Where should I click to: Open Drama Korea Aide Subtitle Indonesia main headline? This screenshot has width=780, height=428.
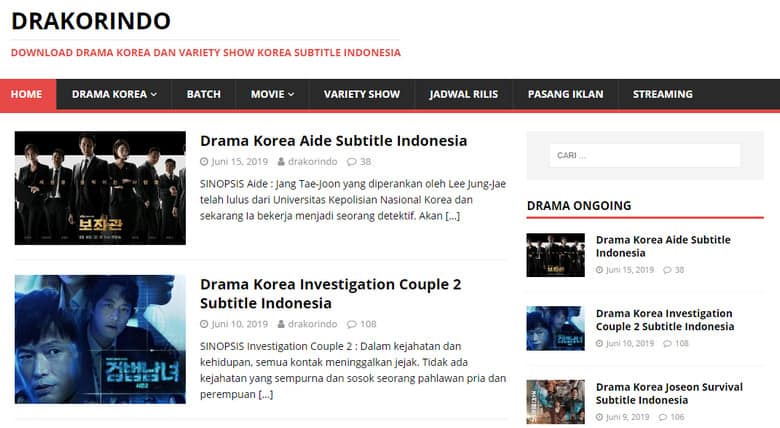(x=333, y=141)
